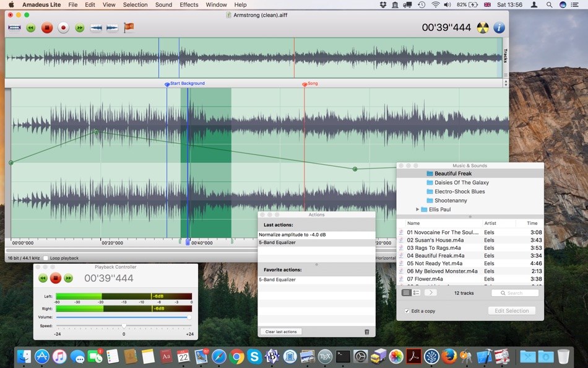This screenshot has height=368, width=588.
Task: Switch tracks browser to list view
Action: [405, 293]
